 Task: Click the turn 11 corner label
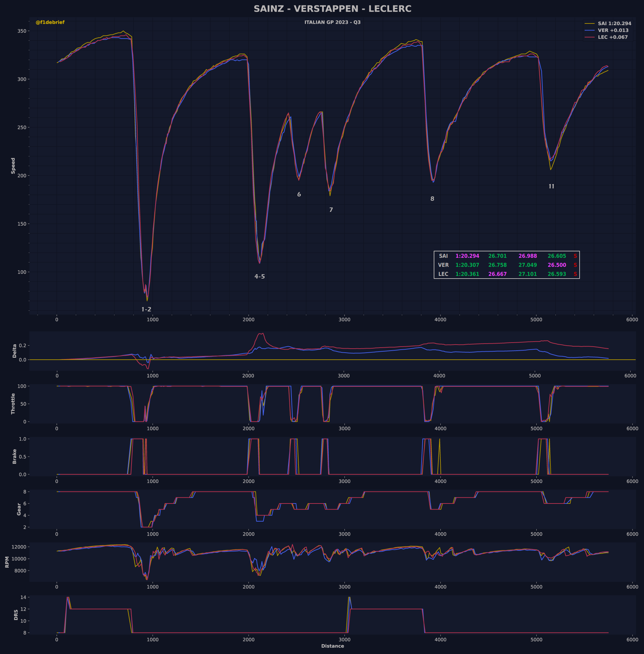551,187
